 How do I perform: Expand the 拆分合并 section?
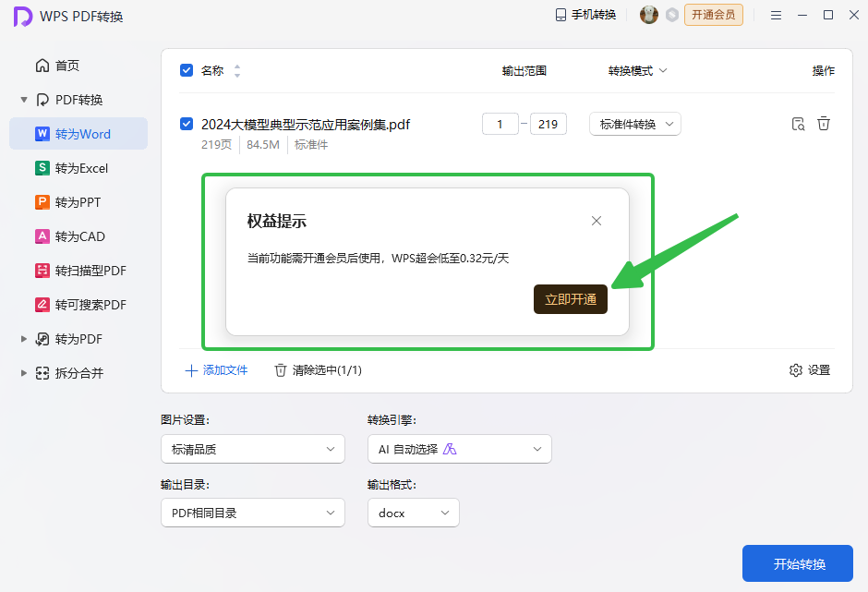(x=24, y=373)
